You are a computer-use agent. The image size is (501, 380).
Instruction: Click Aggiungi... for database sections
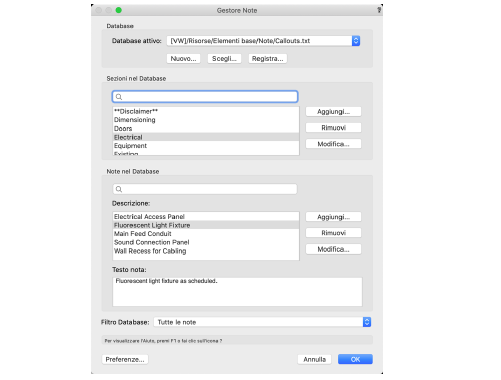(333, 112)
